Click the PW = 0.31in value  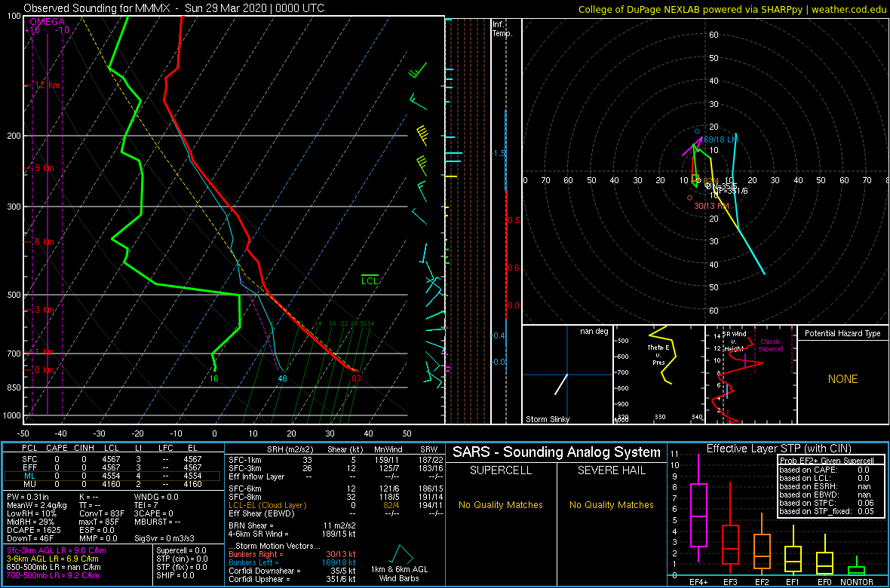29,498
